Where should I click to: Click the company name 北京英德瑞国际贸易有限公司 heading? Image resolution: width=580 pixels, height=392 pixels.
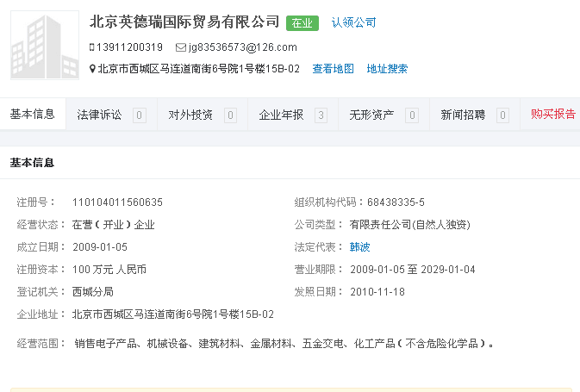point(184,22)
